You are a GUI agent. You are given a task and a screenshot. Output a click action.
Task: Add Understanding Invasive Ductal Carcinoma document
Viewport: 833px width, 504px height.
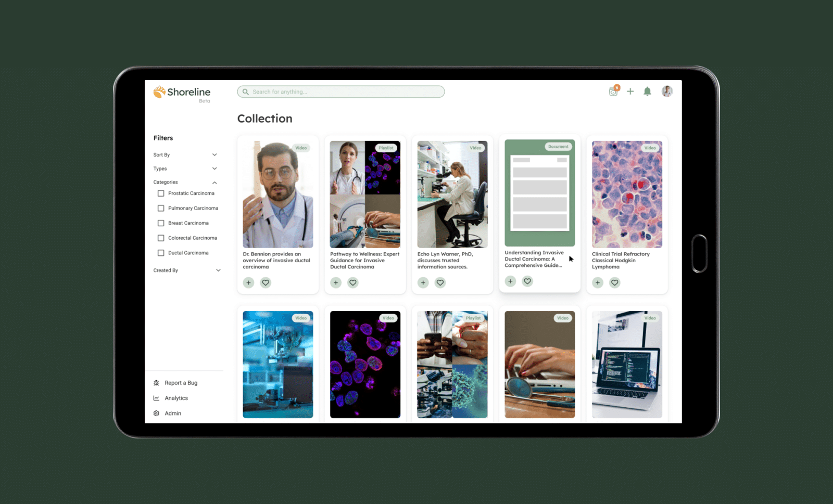coord(511,281)
